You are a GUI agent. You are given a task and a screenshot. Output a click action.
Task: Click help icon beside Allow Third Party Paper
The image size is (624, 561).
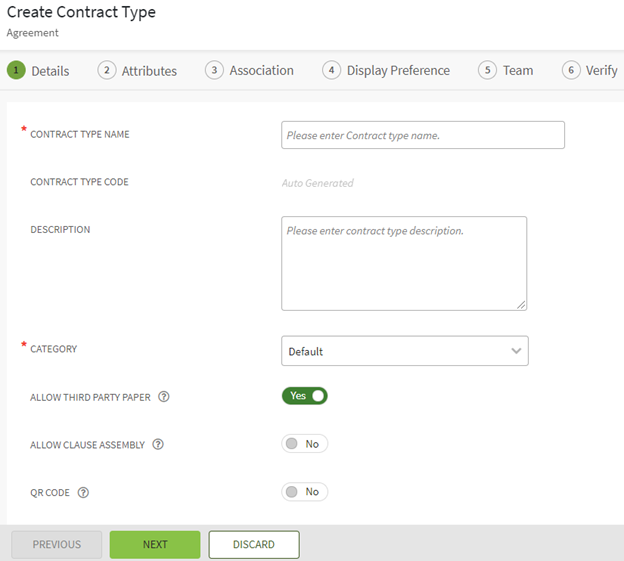(164, 397)
